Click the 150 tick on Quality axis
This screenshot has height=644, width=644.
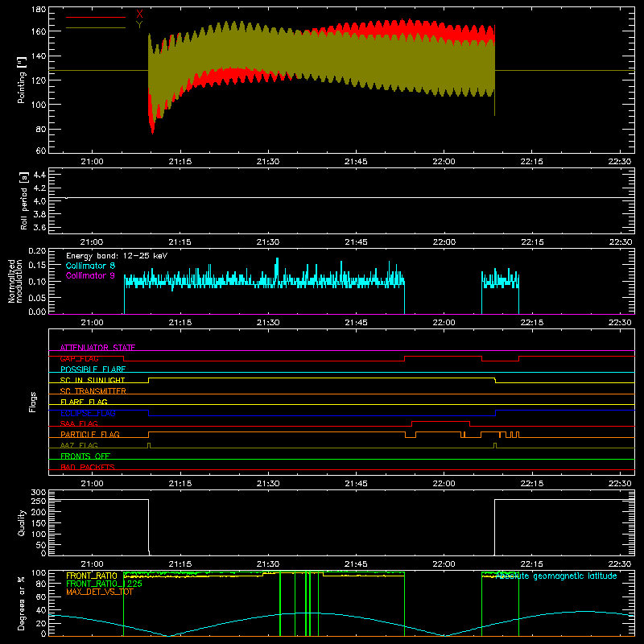click(39, 524)
